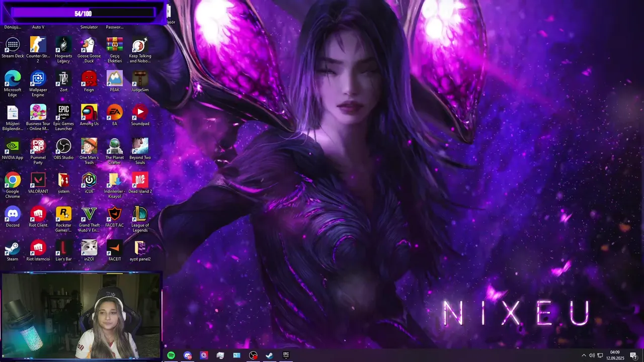Viewport: 644px width, 362px height.
Task: Select the orange FACEIT desktop shortcut
Action: [x=115, y=250]
